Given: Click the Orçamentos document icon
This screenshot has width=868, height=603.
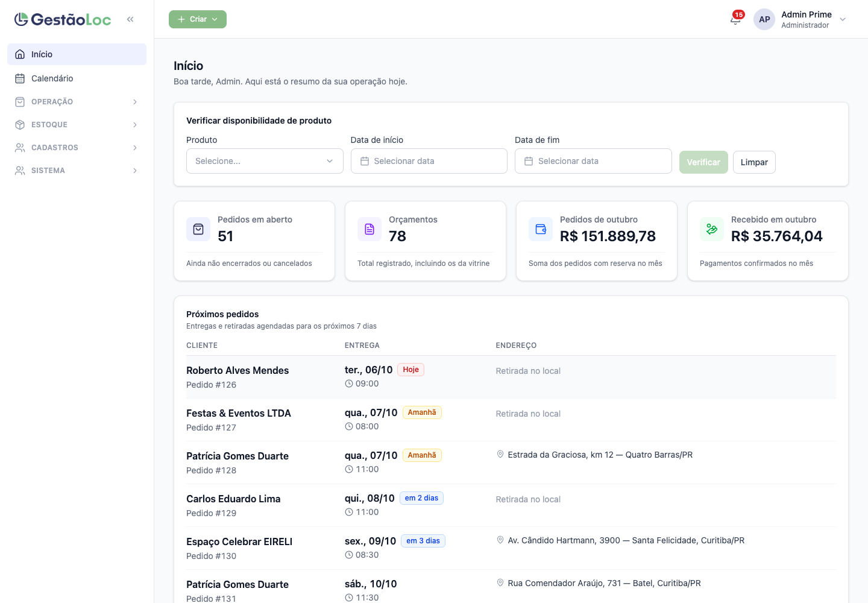Looking at the screenshot, I should tap(370, 229).
